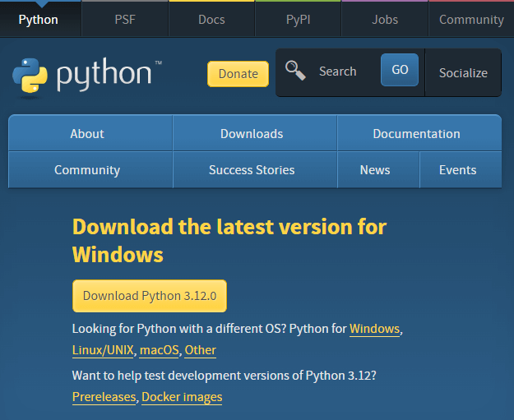514x420 pixels.
Task: Go to the Jobs top tab
Action: tap(384, 19)
